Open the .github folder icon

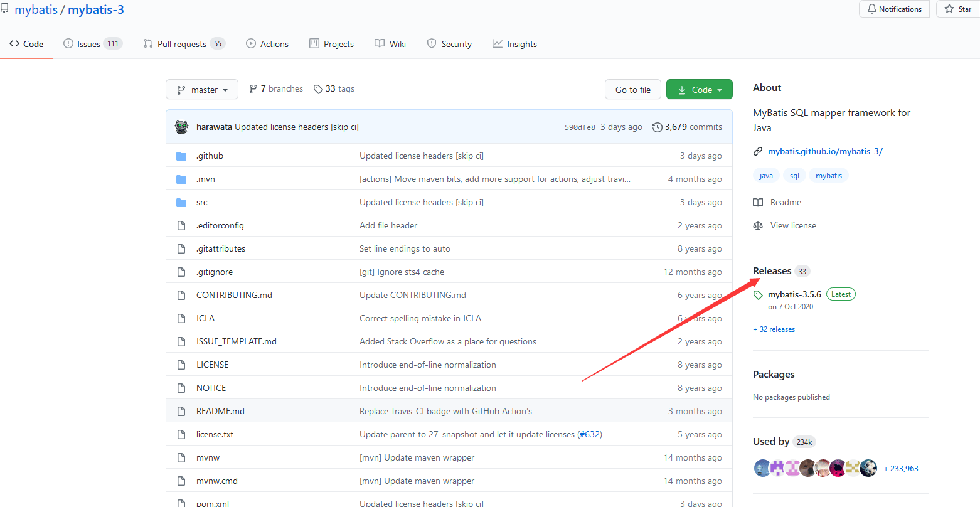point(181,156)
